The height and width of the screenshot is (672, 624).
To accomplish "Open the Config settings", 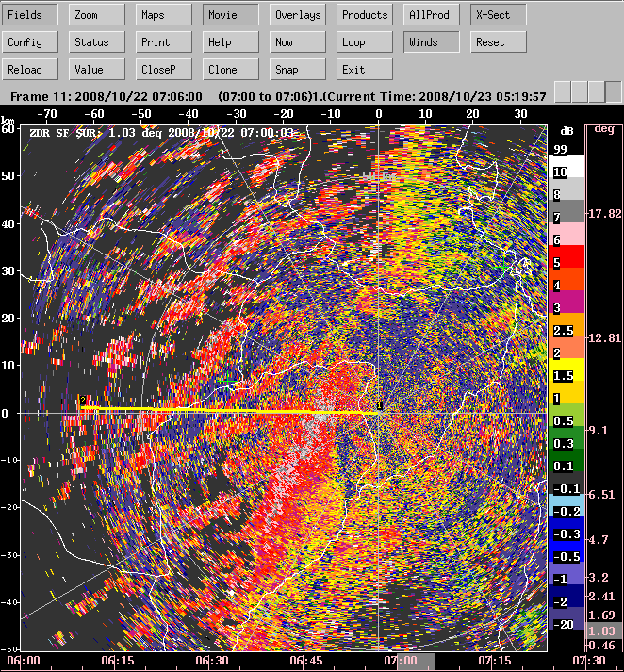I will tap(31, 42).
